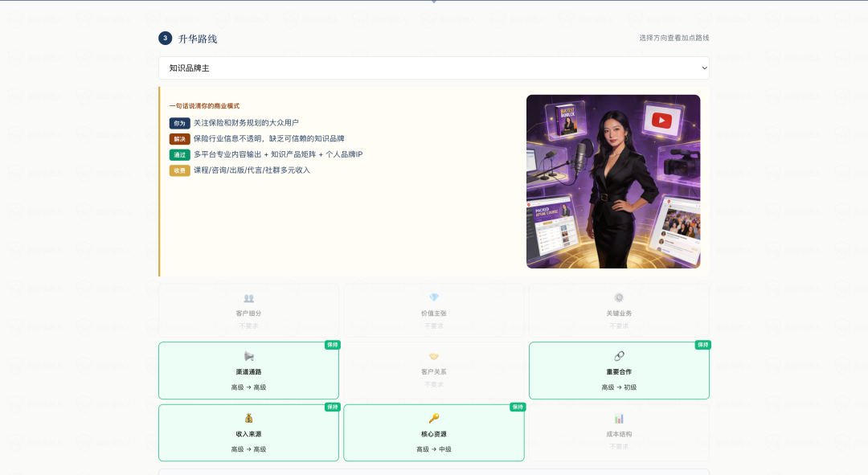Click the 成本结构 bar chart icon
This screenshot has height=475, width=868.
619,419
